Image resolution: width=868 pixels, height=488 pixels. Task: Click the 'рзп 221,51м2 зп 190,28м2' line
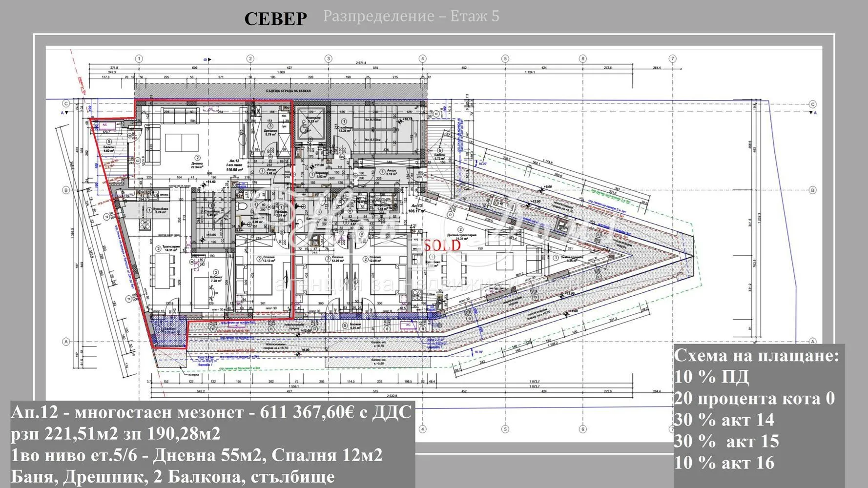(x=115, y=433)
